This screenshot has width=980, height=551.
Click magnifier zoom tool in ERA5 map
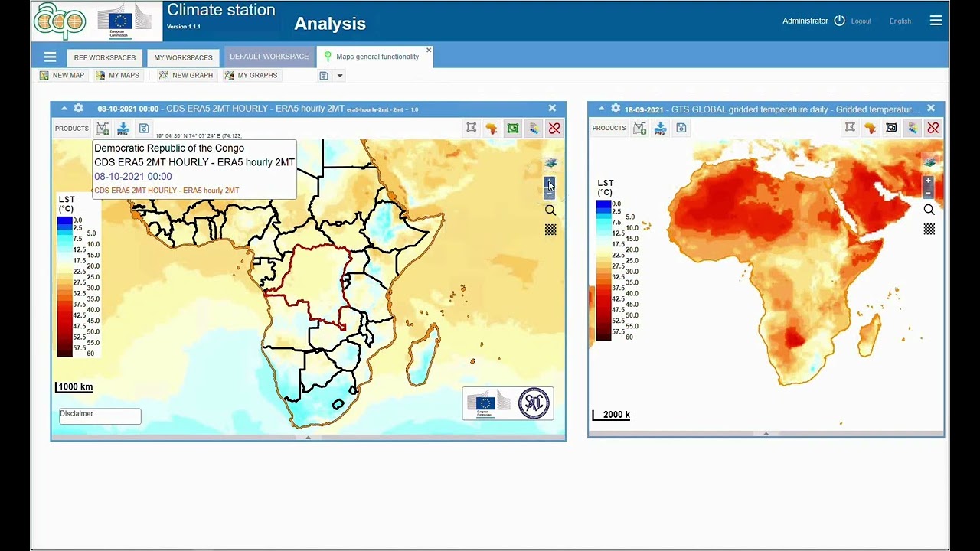click(550, 210)
